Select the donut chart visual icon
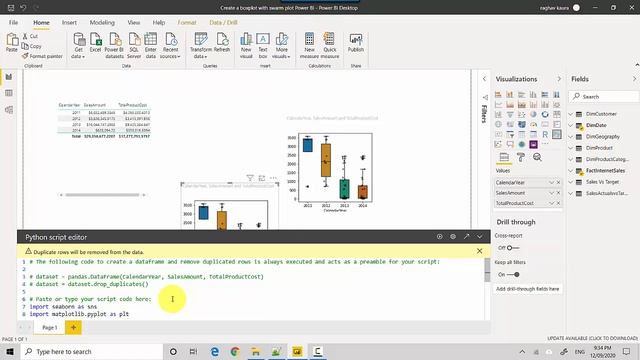The image size is (640, 360). (545, 114)
